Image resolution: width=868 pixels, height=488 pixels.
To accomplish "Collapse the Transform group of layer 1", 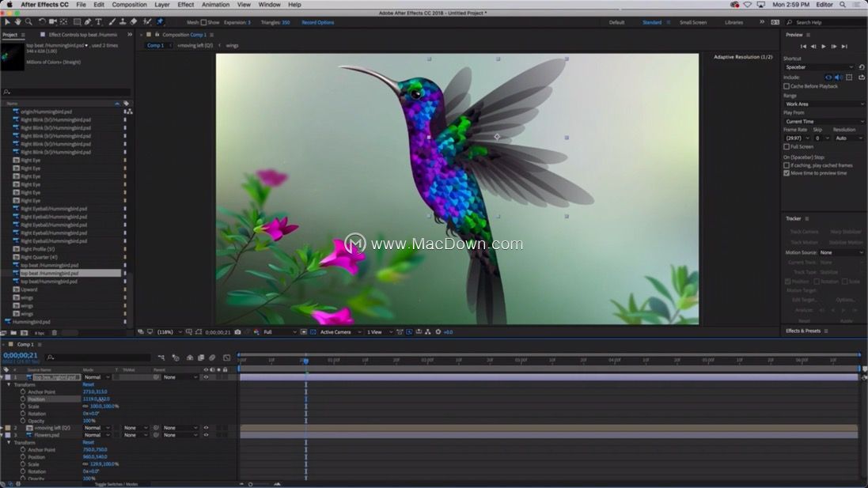I will 9,384.
